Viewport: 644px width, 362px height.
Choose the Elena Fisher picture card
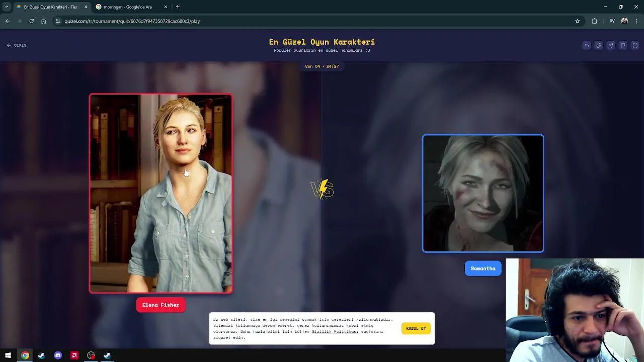click(x=160, y=194)
